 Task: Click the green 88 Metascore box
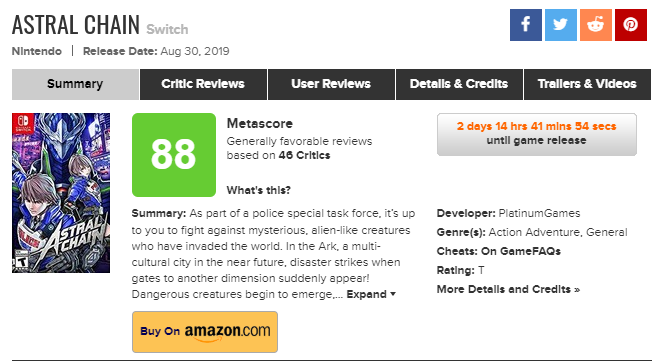(x=174, y=155)
